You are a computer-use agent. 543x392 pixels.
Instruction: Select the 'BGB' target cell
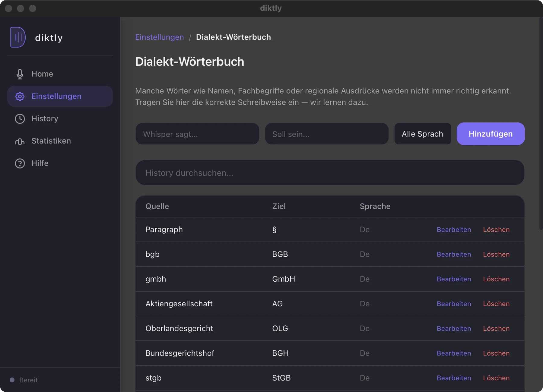(280, 254)
